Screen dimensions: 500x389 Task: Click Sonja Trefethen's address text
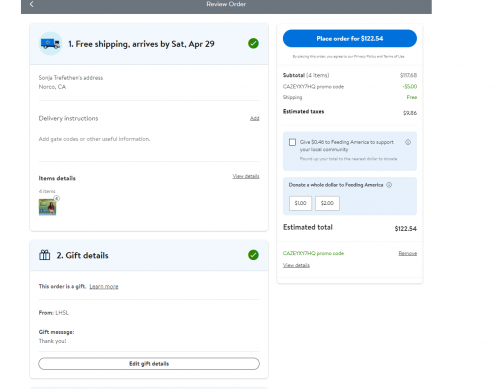tap(71, 78)
